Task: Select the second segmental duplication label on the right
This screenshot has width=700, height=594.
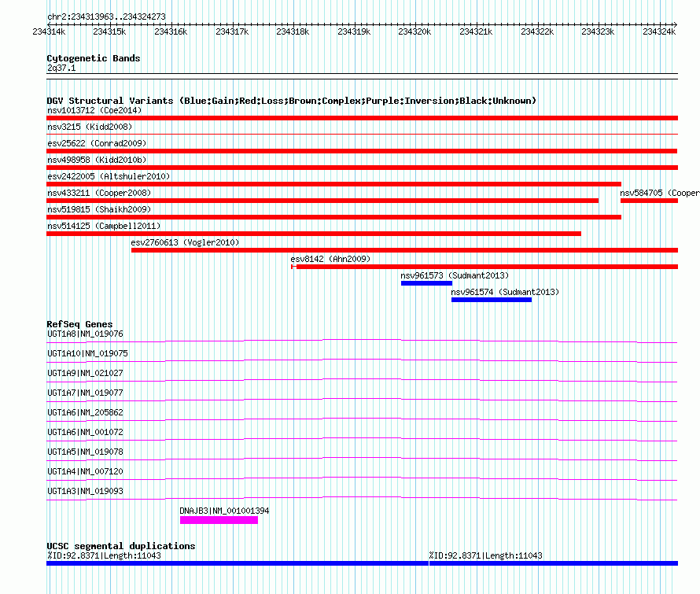Action: 486,555
